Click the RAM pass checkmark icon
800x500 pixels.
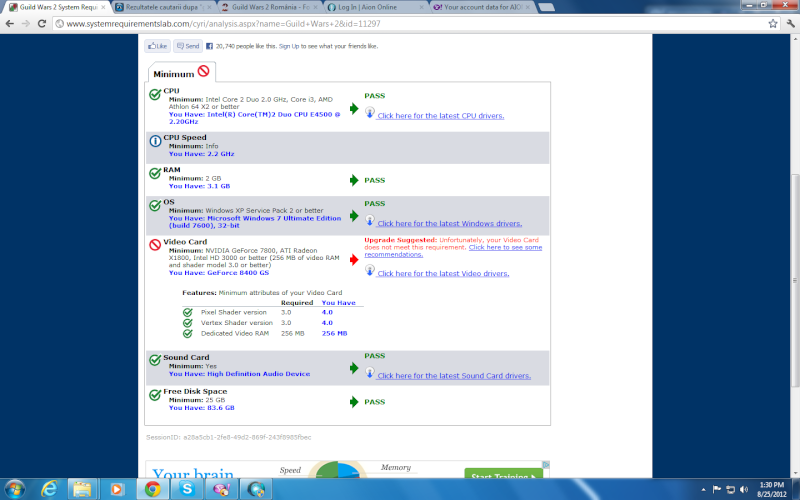pyautogui.click(x=155, y=173)
